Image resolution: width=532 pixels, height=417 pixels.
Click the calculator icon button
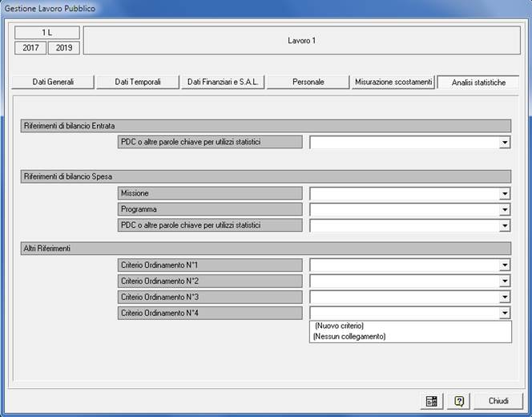[x=432, y=400]
